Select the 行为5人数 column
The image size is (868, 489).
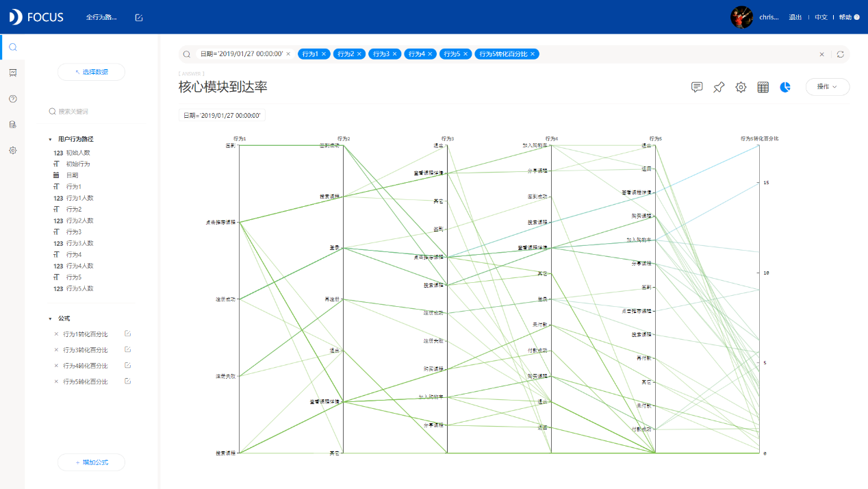click(x=79, y=288)
